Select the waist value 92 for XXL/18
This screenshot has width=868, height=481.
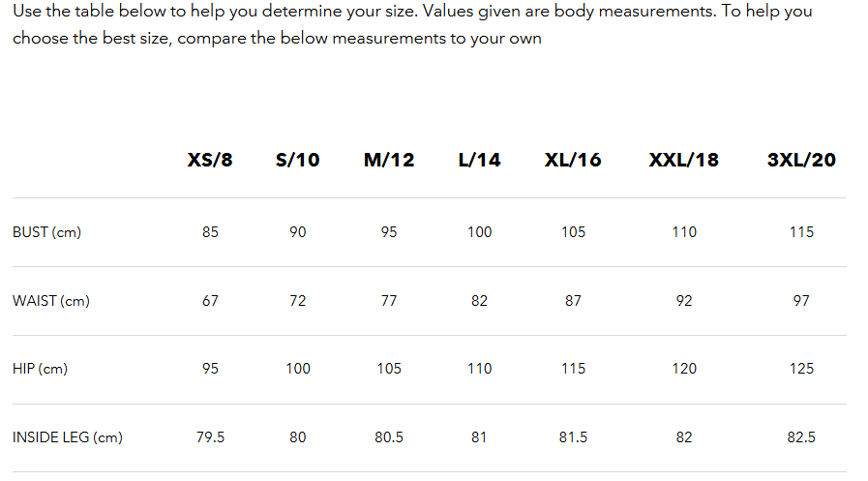pos(684,301)
